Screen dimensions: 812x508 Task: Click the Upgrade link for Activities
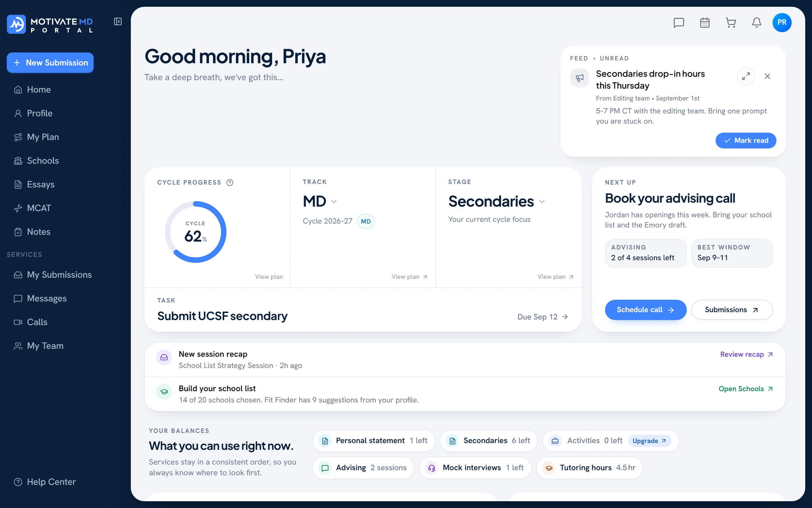click(x=649, y=441)
